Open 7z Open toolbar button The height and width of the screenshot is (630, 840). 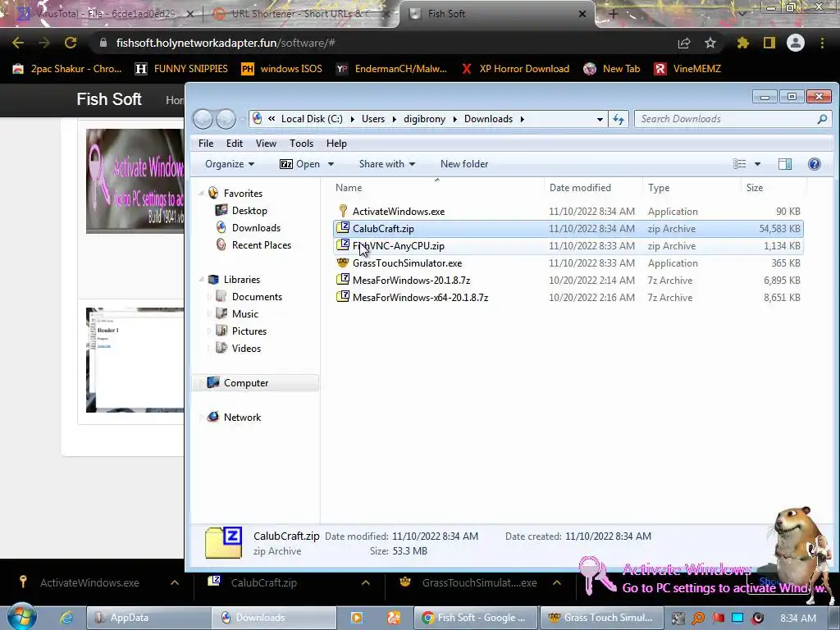point(300,164)
